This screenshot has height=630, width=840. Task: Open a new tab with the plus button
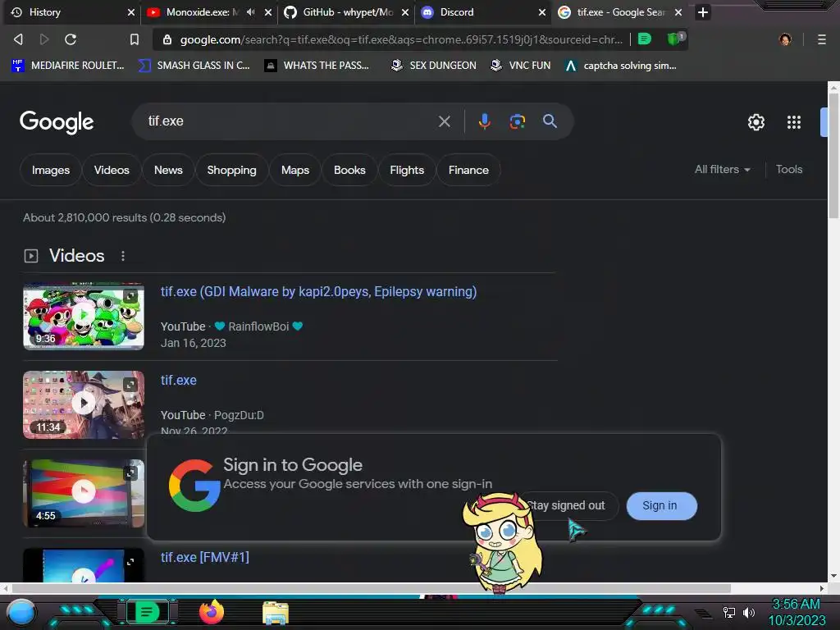point(703,12)
